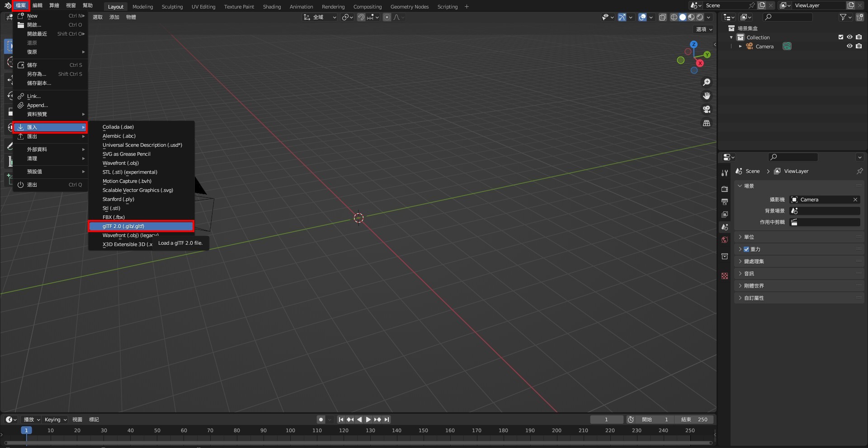The image size is (868, 448).
Task: Switch to the Shading workspace tab
Action: click(272, 7)
